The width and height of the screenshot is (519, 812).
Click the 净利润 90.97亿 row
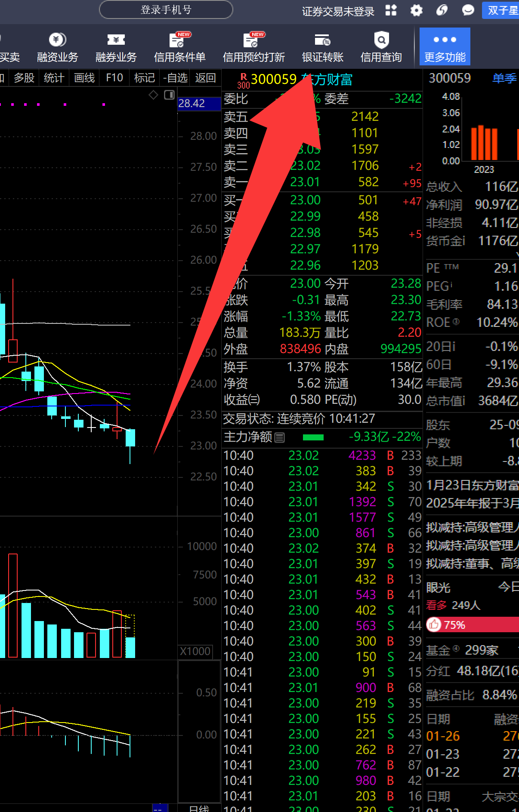[472, 205]
